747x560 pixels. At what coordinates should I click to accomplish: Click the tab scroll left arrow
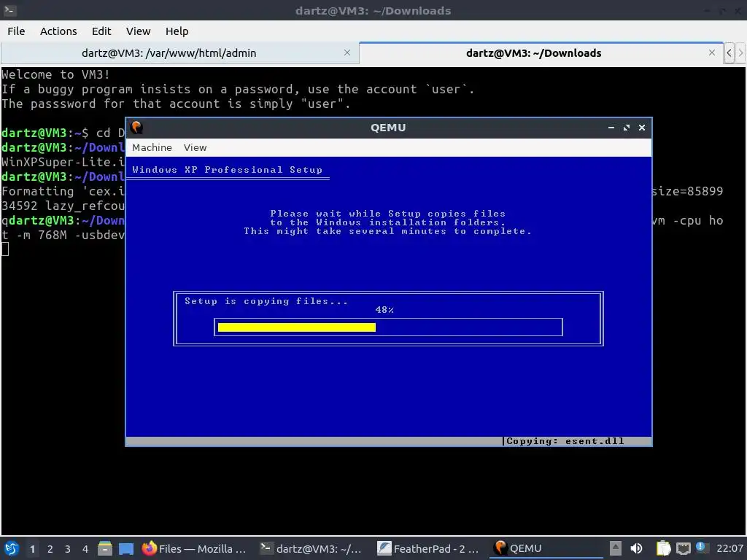tap(729, 52)
